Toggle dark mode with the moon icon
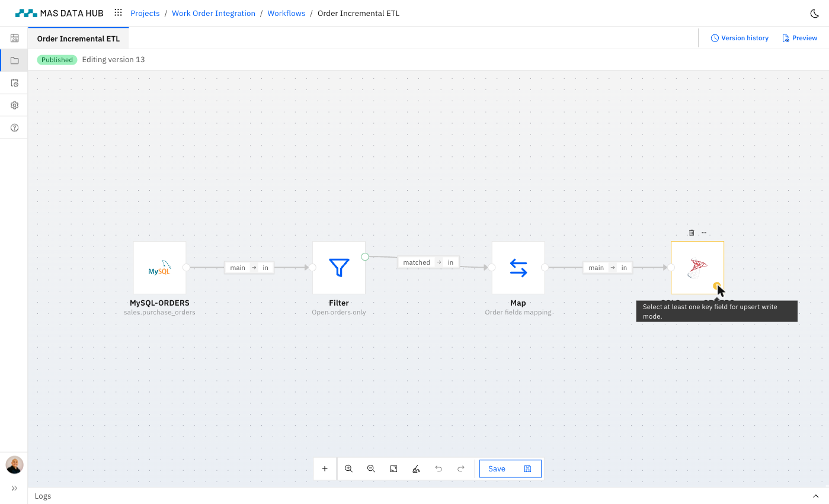 [x=814, y=13]
